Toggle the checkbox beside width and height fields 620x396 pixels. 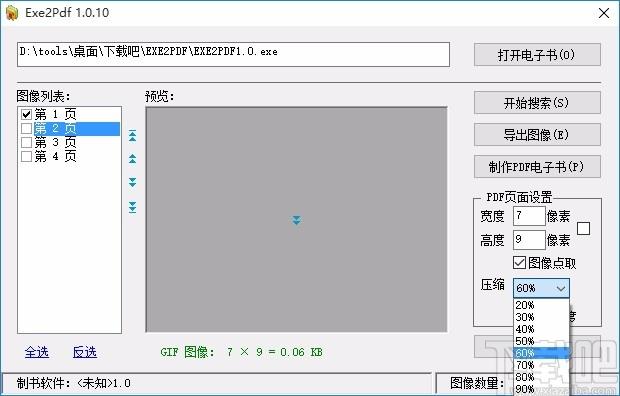tap(583, 228)
